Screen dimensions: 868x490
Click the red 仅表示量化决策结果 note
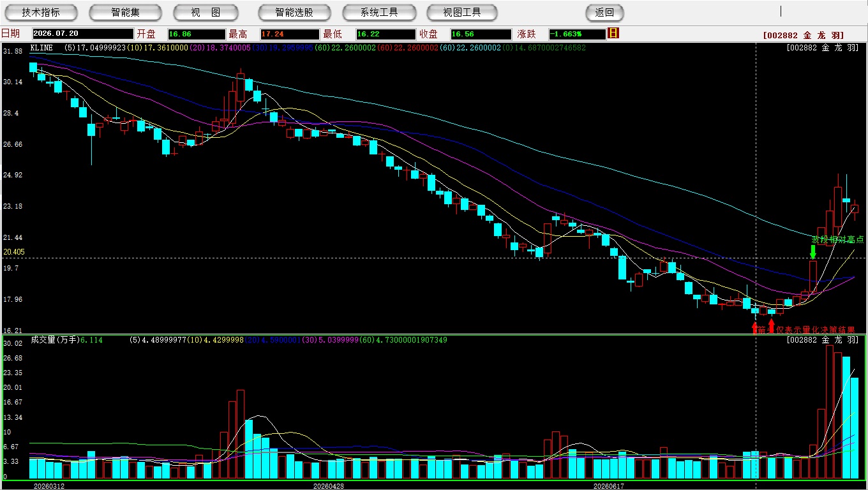pos(815,330)
